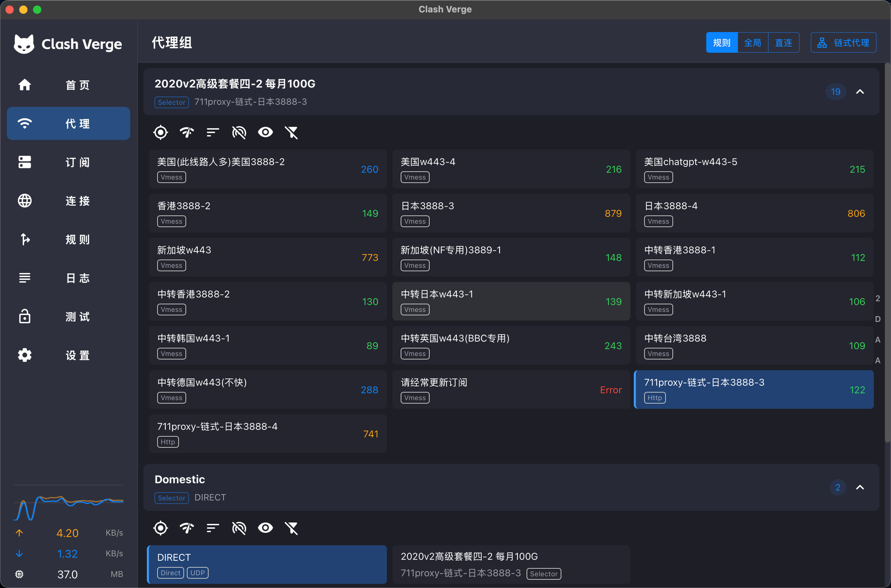Viewport: 891px width, 588px height.
Task: Select node 中转台湾3888
Action: pos(755,345)
